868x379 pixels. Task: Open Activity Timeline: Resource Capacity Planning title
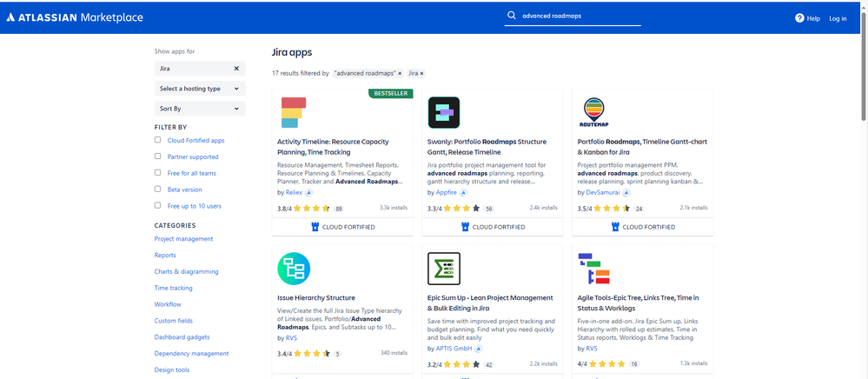point(333,147)
